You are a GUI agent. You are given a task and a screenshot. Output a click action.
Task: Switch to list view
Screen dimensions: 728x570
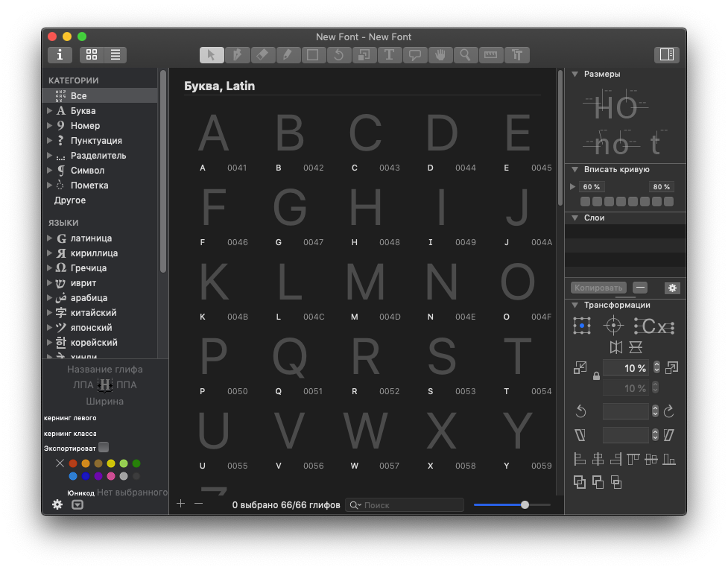115,54
